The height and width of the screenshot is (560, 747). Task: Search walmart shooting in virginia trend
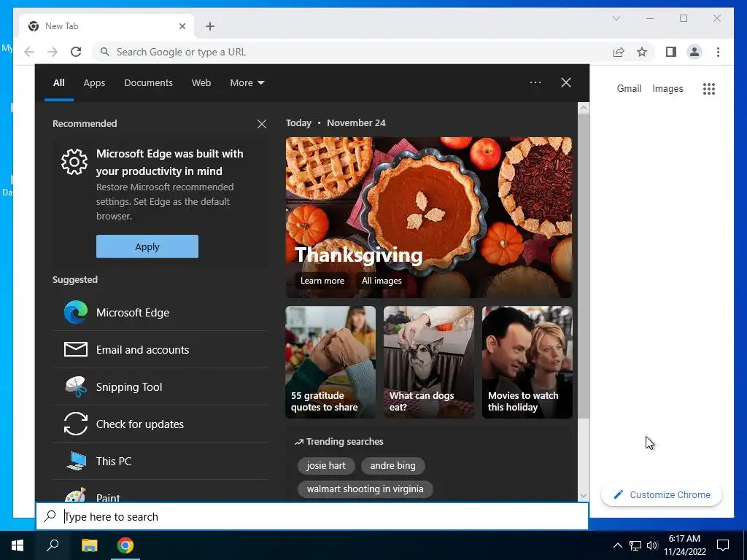pyautogui.click(x=365, y=489)
